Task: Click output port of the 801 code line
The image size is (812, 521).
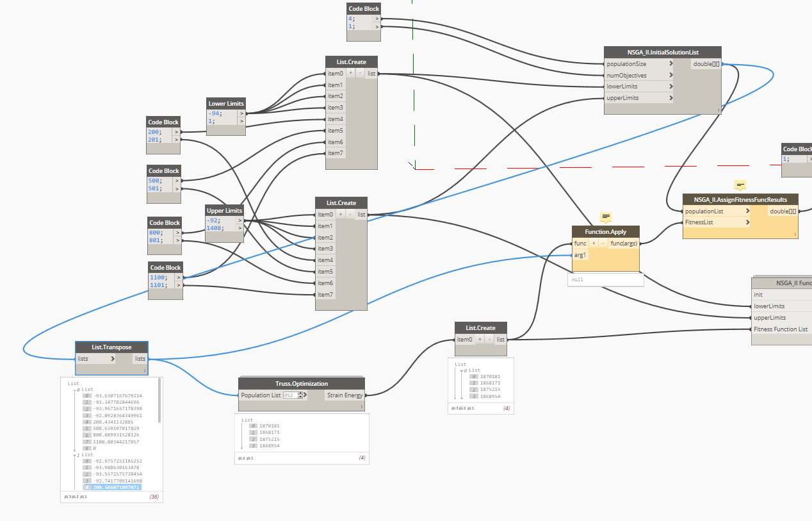Action: [x=177, y=240]
